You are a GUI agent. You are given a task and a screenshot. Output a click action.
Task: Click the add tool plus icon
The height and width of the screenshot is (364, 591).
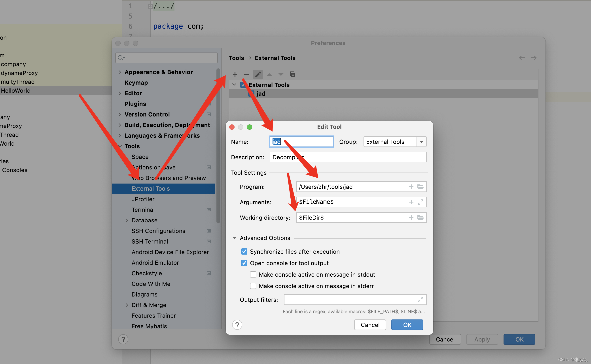tap(235, 74)
